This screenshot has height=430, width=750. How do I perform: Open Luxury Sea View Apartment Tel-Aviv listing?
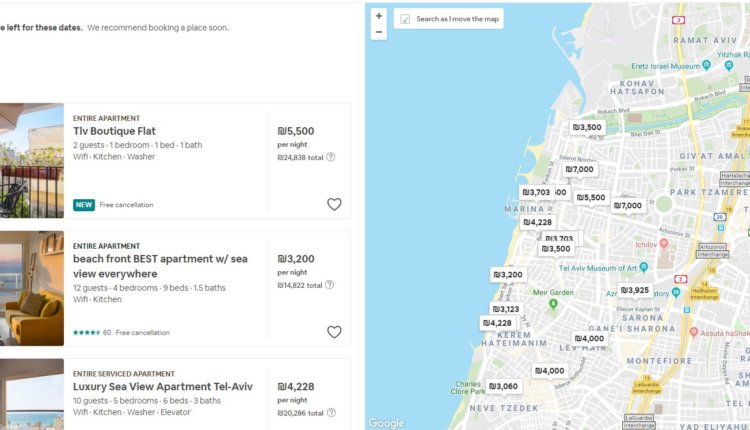click(163, 386)
